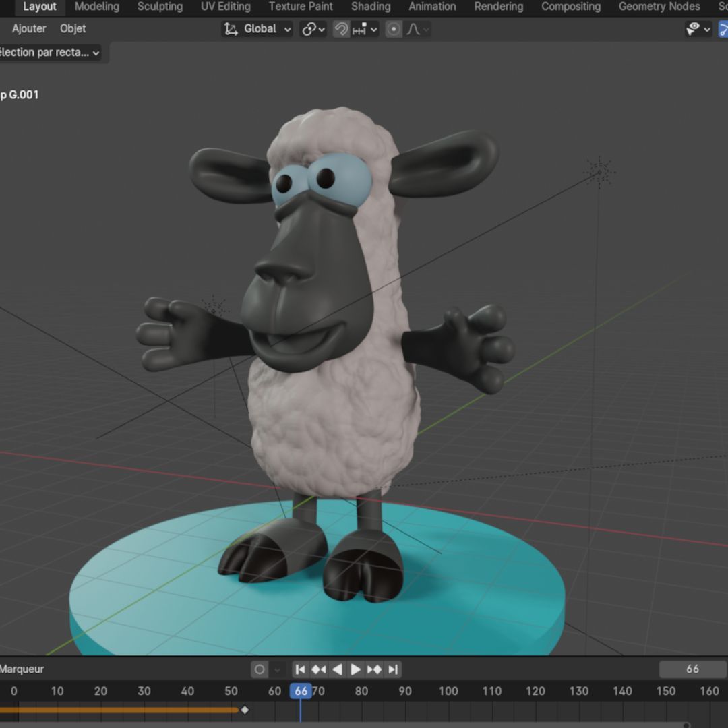Switch to the Sculpting workspace tab
Screen dimensions: 728x728
(160, 7)
